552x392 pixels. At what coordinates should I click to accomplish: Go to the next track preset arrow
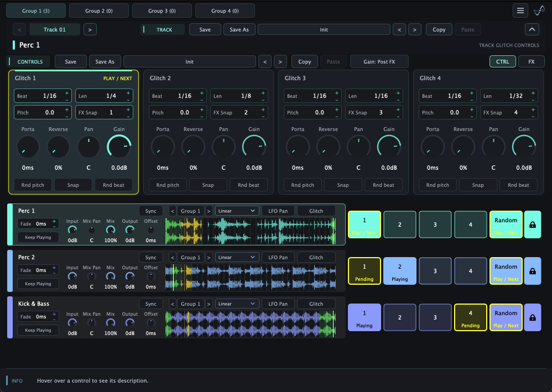[415, 29]
